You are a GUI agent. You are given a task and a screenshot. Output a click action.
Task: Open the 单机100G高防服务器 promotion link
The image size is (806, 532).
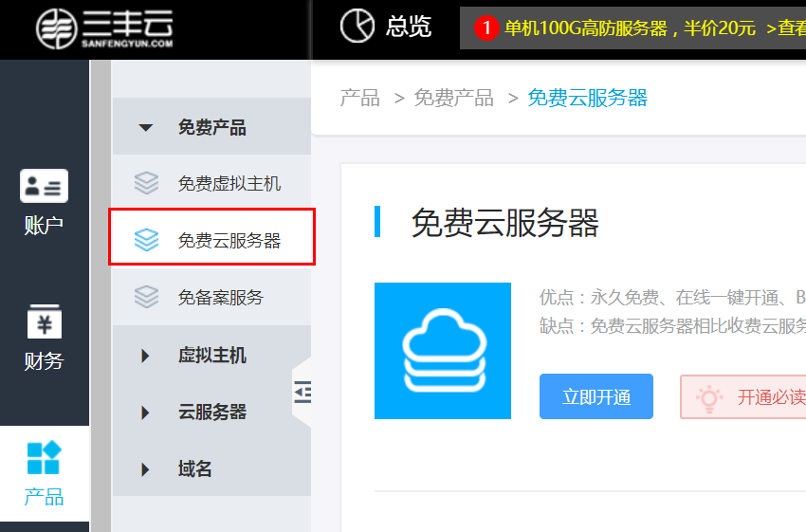(x=630, y=28)
